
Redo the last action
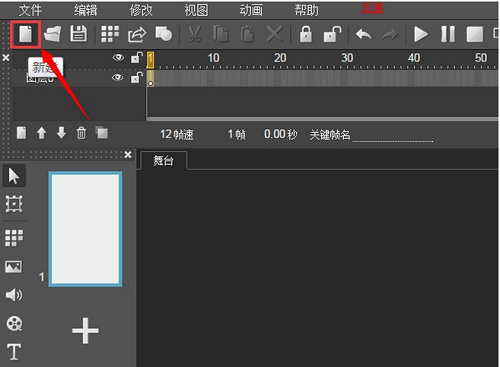[390, 35]
